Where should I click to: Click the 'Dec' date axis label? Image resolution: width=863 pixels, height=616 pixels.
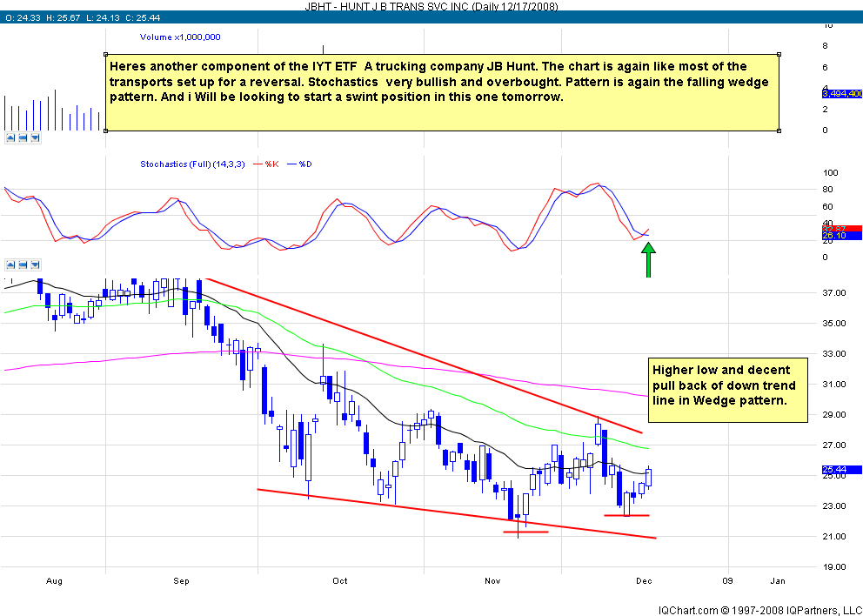[644, 581]
